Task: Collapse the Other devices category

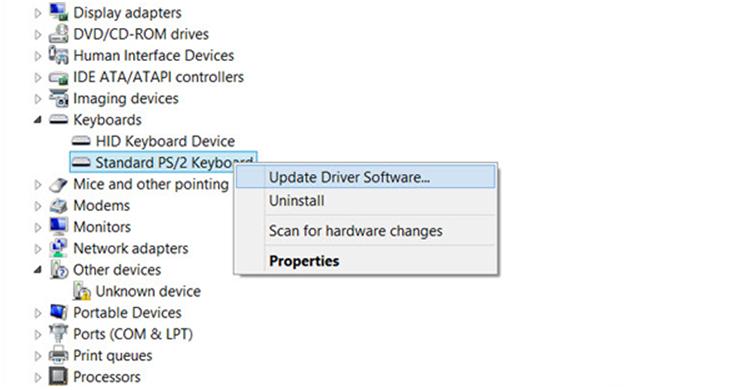Action: 38,270
